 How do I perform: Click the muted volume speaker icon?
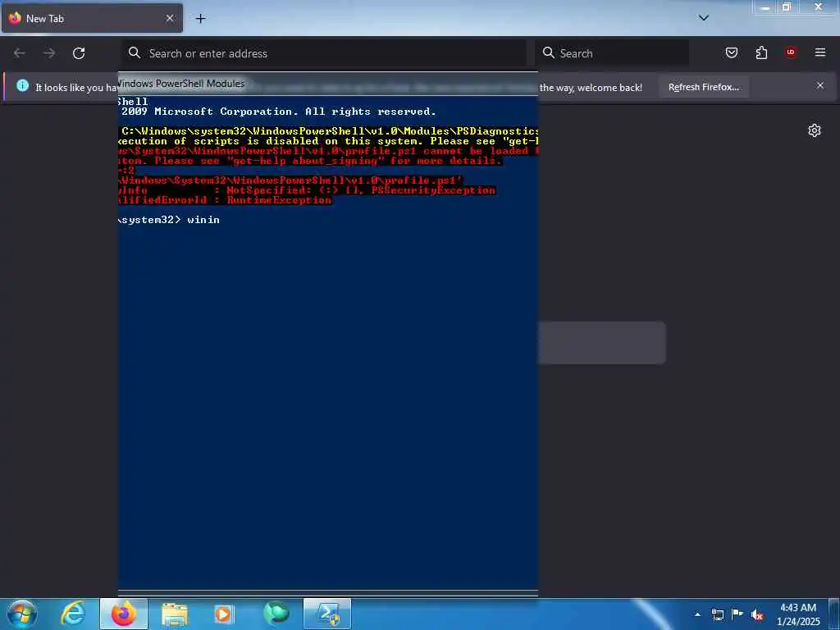[757, 614]
